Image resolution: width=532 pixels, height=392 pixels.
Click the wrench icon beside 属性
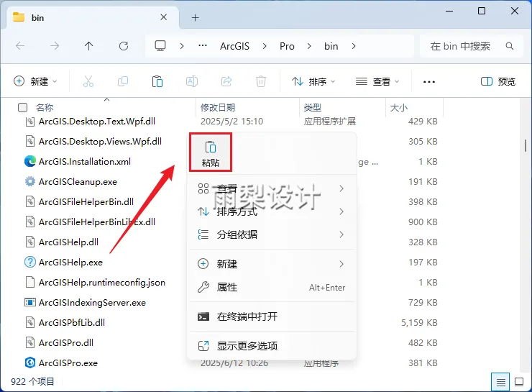203,287
